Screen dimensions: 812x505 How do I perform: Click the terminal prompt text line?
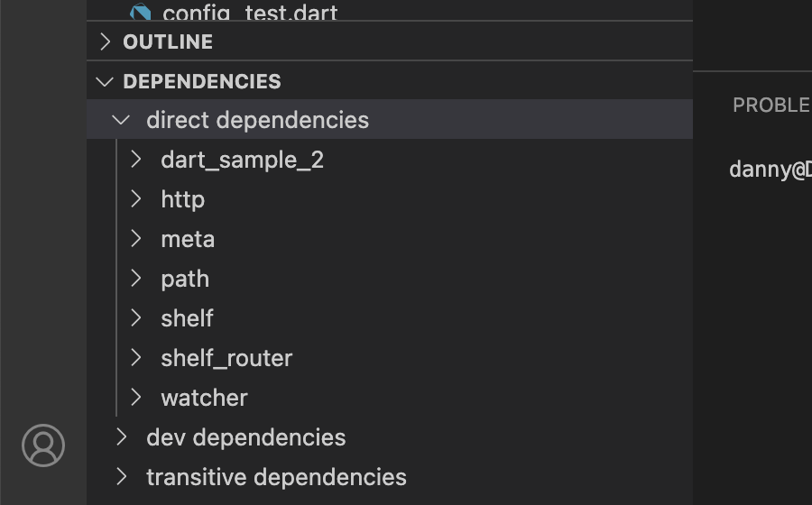tap(770, 169)
